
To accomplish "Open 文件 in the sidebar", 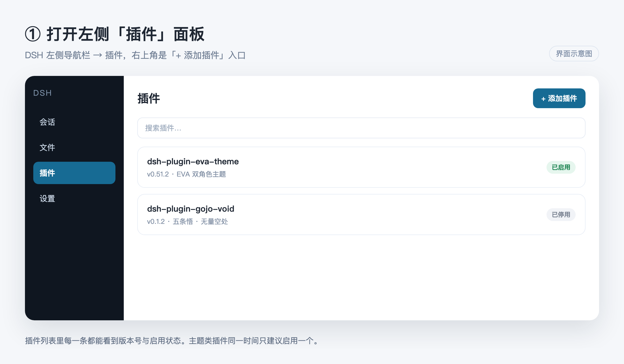I will (x=74, y=147).
